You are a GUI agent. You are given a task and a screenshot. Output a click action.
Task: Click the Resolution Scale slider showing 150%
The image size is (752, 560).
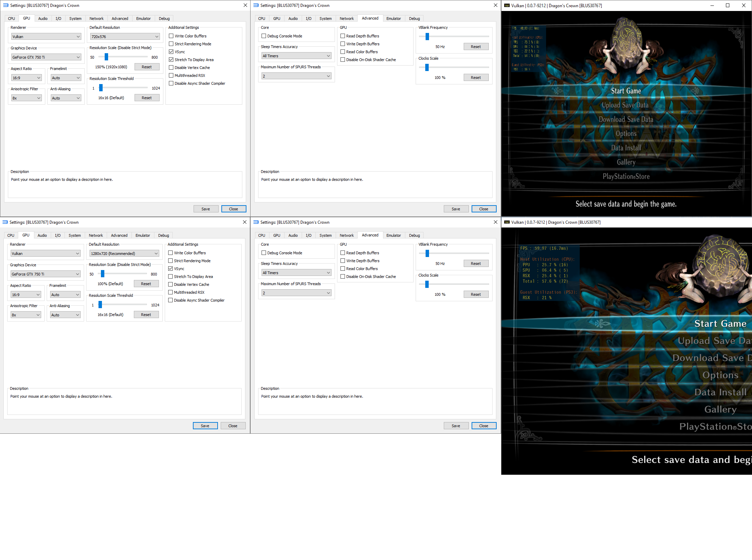[x=106, y=57]
